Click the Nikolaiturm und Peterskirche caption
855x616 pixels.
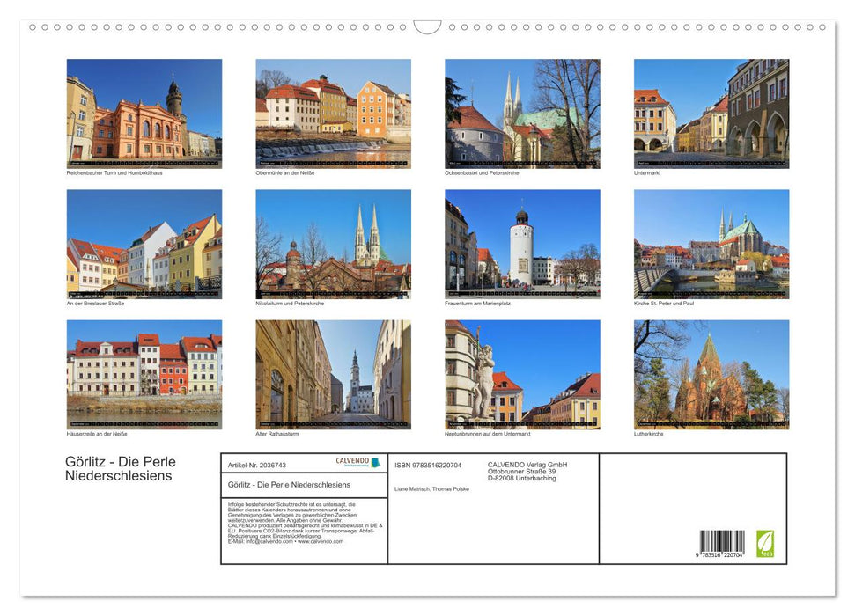point(289,303)
